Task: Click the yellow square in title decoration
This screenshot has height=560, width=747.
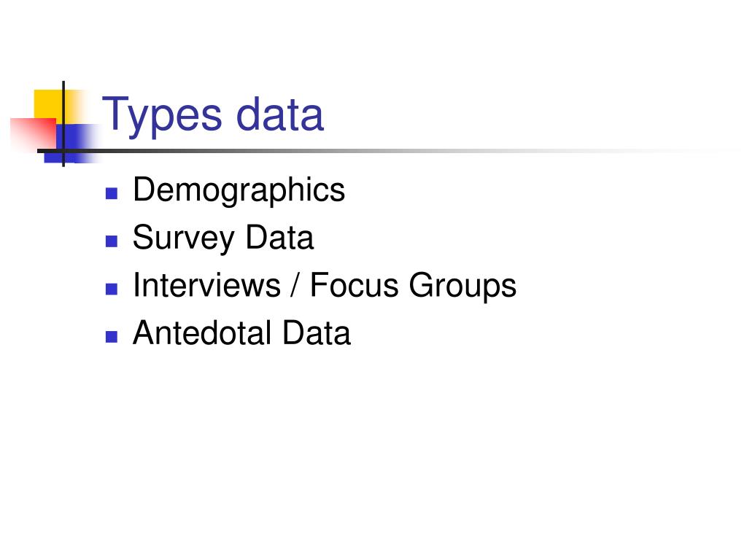Action: 47,104
